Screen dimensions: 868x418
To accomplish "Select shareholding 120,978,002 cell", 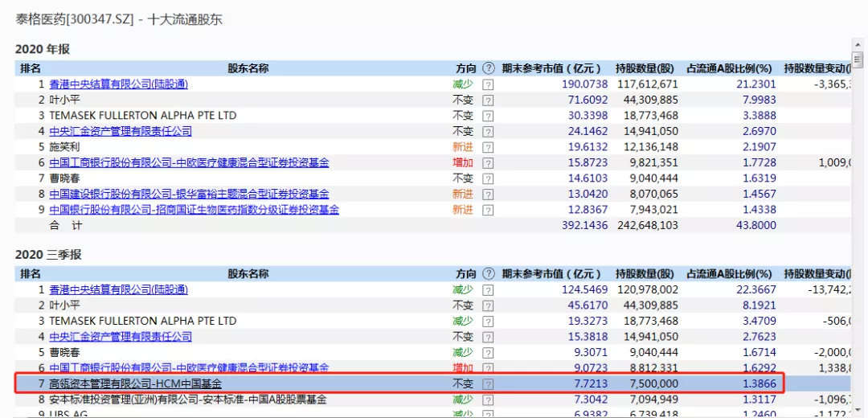I will click(x=647, y=289).
